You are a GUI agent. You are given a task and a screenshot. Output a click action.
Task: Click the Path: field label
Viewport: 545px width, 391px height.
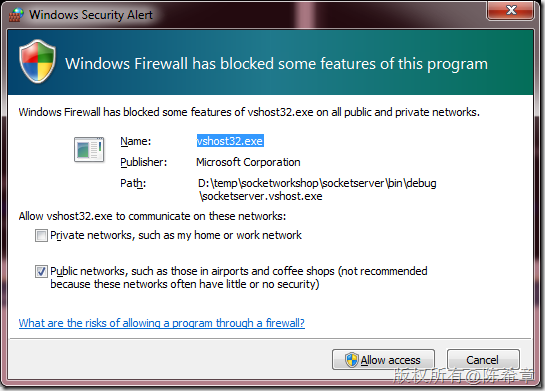pos(133,183)
